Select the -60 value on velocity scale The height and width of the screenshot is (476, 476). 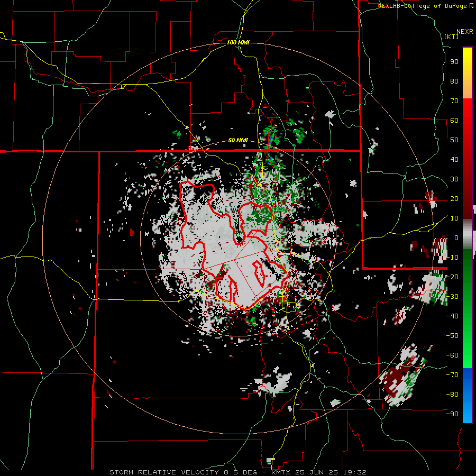[452, 355]
